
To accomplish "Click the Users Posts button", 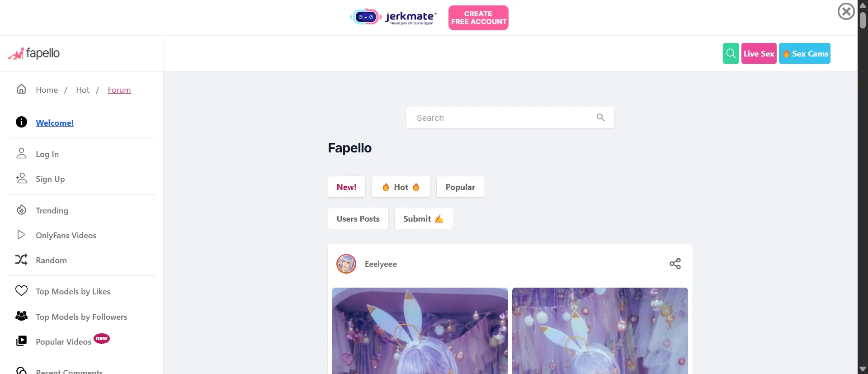I will point(358,218).
